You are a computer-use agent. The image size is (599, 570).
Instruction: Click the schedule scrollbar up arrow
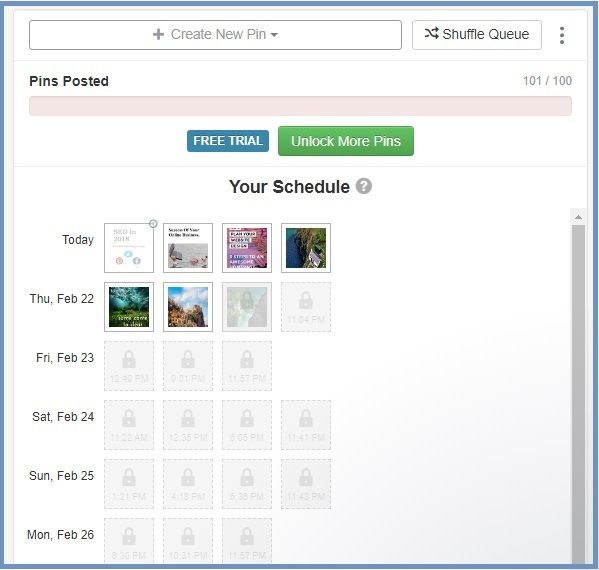(578, 217)
